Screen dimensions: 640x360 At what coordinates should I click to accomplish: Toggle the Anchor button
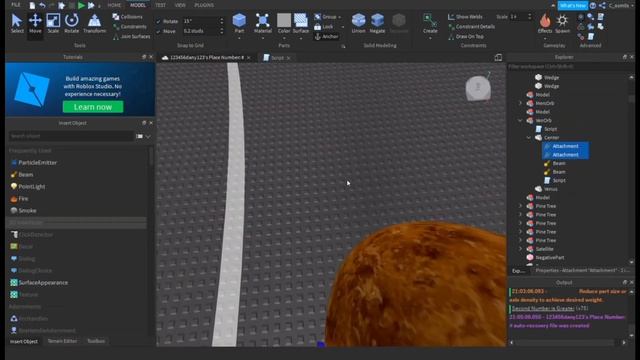pos(326,36)
